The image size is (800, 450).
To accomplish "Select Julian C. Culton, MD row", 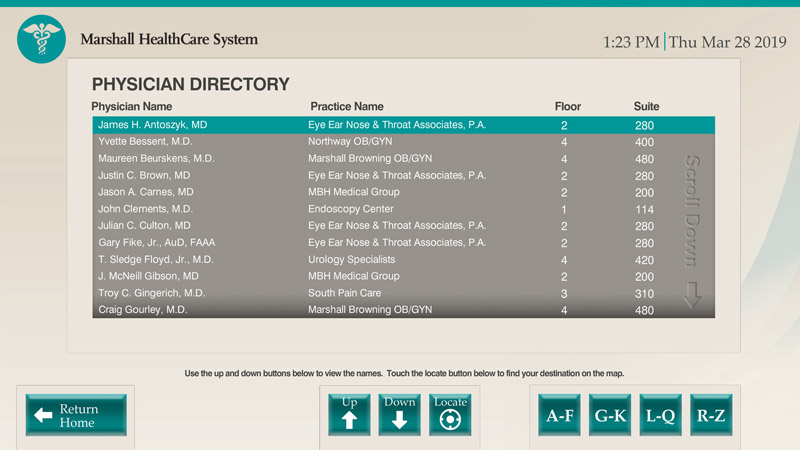I will click(404, 226).
